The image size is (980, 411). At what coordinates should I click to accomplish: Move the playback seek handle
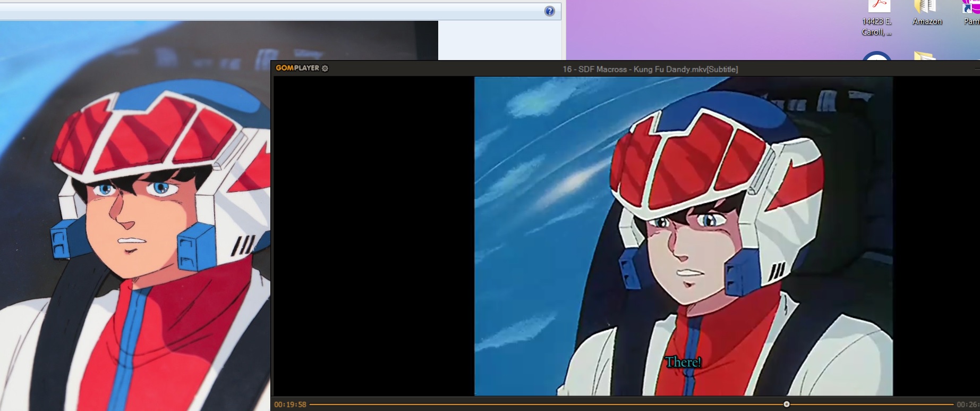[x=787, y=405]
